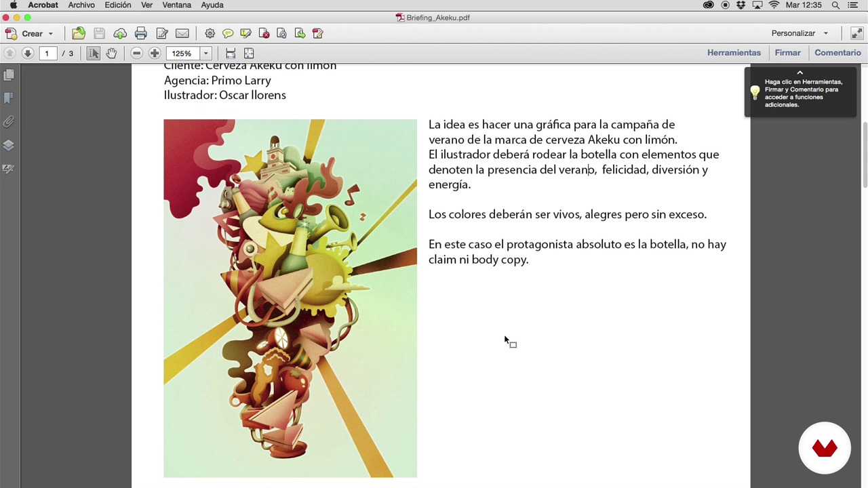Click the save diskette icon
Image resolution: width=868 pixels, height=488 pixels.
99,33
